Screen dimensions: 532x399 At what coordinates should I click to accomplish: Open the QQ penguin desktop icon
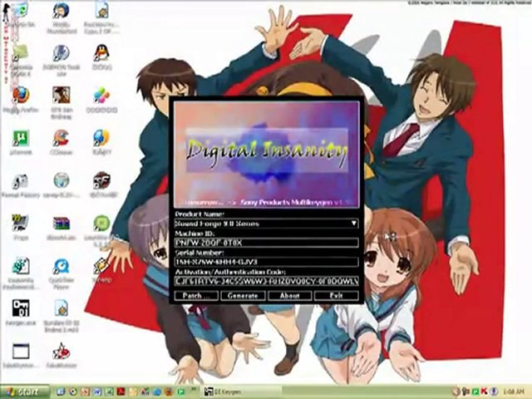click(101, 53)
